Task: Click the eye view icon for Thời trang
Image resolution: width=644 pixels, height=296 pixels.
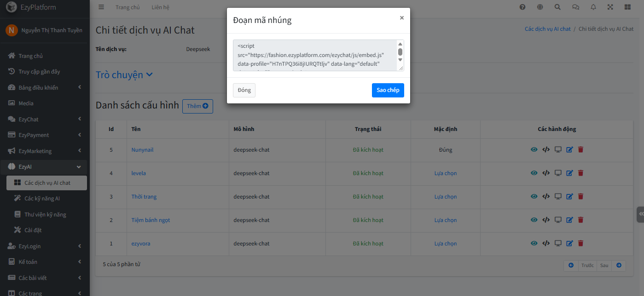Action: point(534,196)
